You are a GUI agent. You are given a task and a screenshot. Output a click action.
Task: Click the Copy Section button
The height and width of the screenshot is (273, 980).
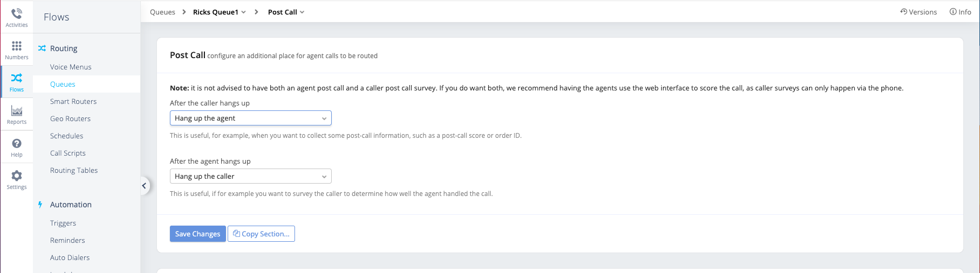[x=261, y=234]
